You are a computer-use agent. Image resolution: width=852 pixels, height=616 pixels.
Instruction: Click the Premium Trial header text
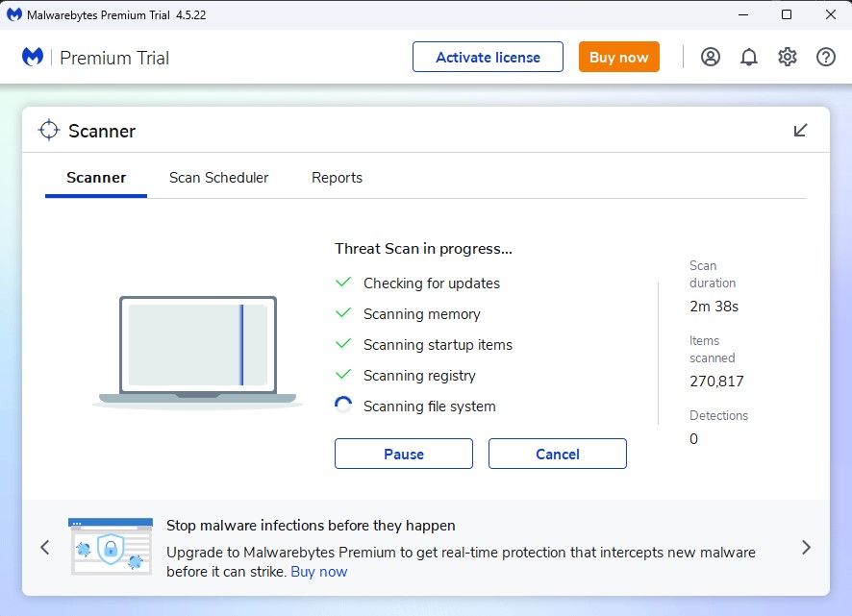pyautogui.click(x=114, y=58)
